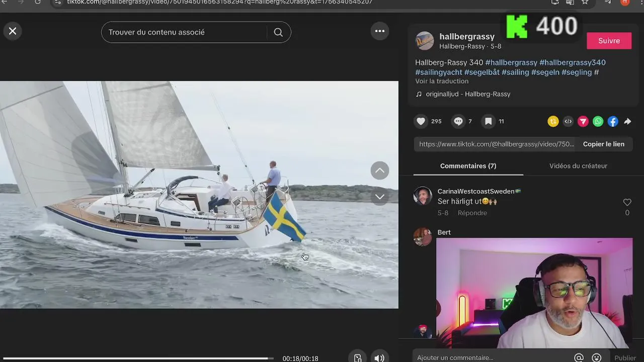Click the @ mention icon

click(x=579, y=358)
